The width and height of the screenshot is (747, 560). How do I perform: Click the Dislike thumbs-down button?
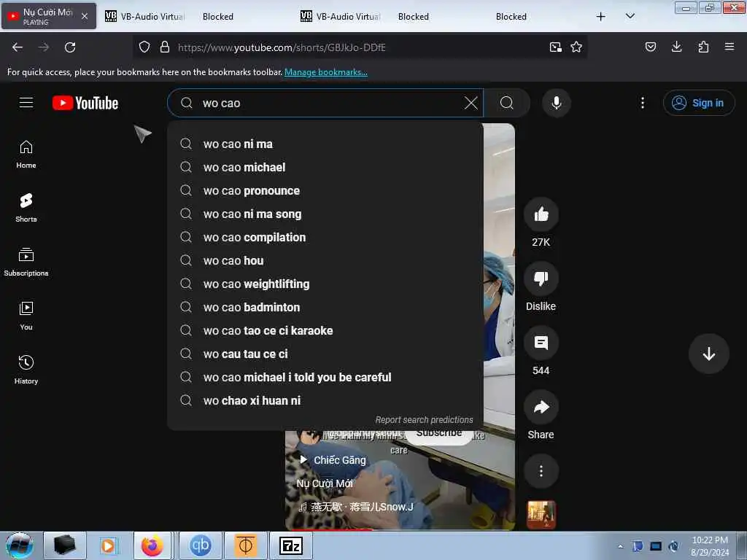click(x=541, y=279)
